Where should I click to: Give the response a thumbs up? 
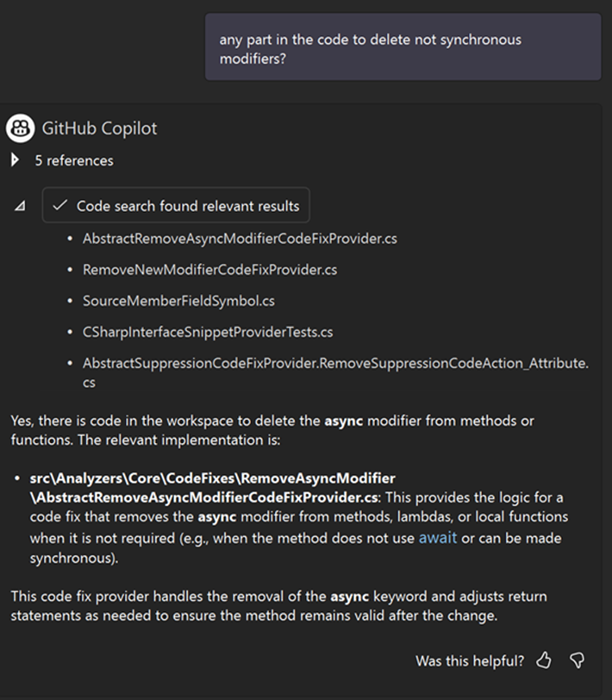pos(543,660)
